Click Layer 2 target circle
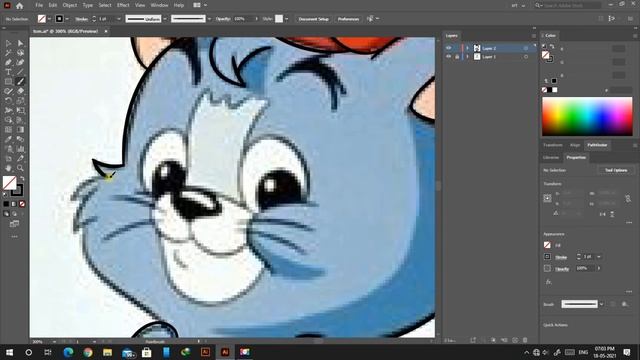This screenshot has height=360, width=640. click(x=526, y=48)
